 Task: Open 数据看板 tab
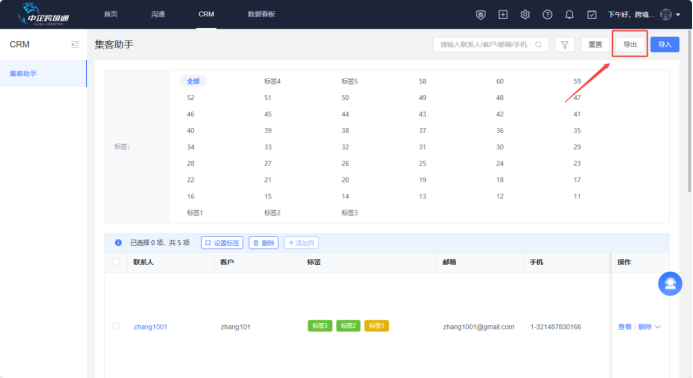(x=261, y=14)
